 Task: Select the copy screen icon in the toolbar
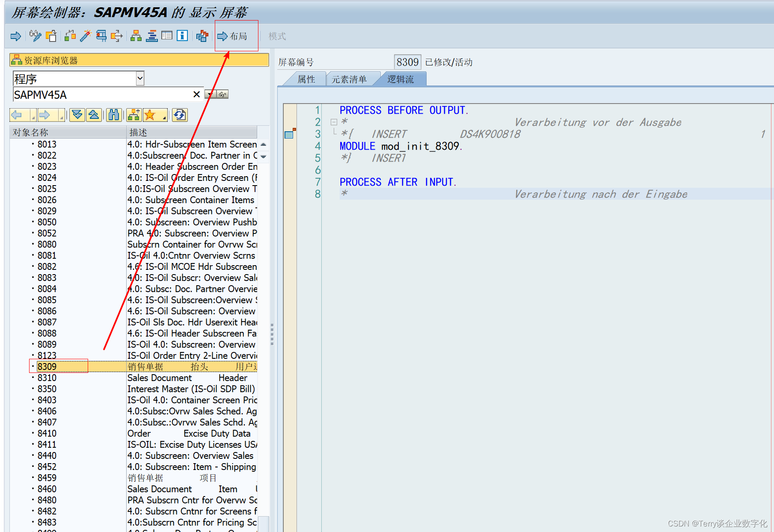point(51,36)
